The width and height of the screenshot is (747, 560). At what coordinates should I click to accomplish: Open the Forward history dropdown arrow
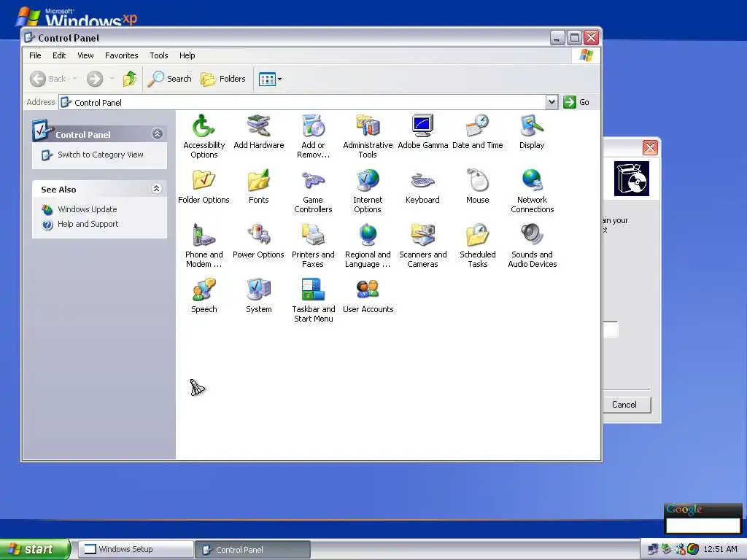[112, 79]
